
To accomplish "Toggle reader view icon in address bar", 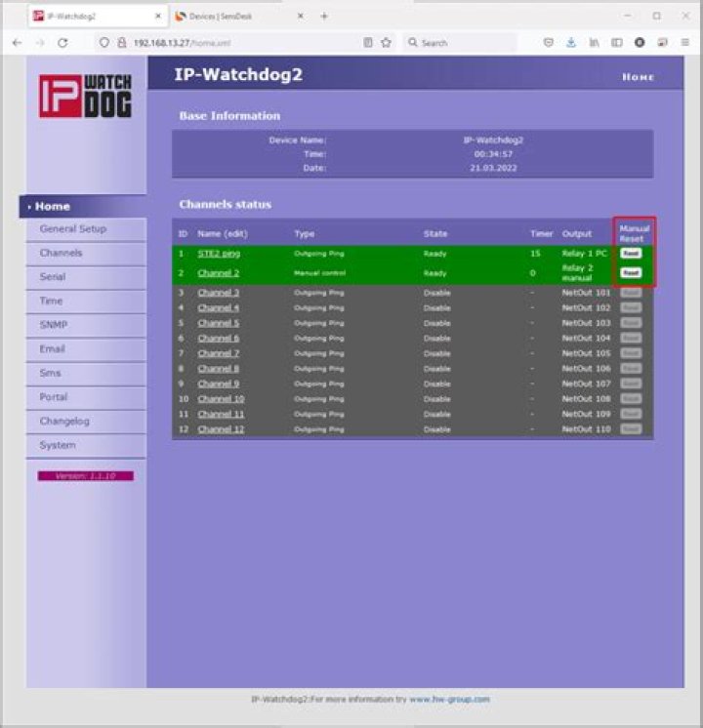I will (x=367, y=43).
